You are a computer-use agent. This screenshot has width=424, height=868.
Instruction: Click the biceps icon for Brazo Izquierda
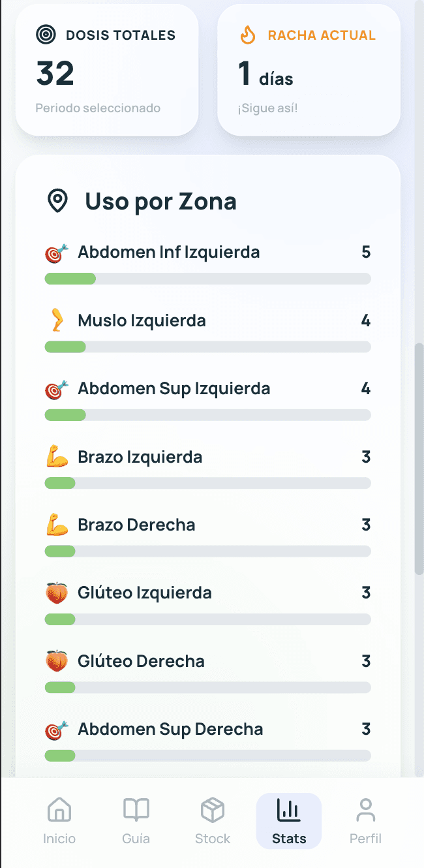56,457
